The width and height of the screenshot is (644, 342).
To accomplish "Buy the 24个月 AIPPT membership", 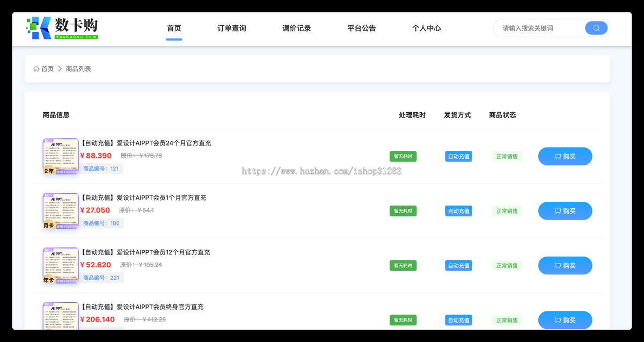I will [565, 156].
